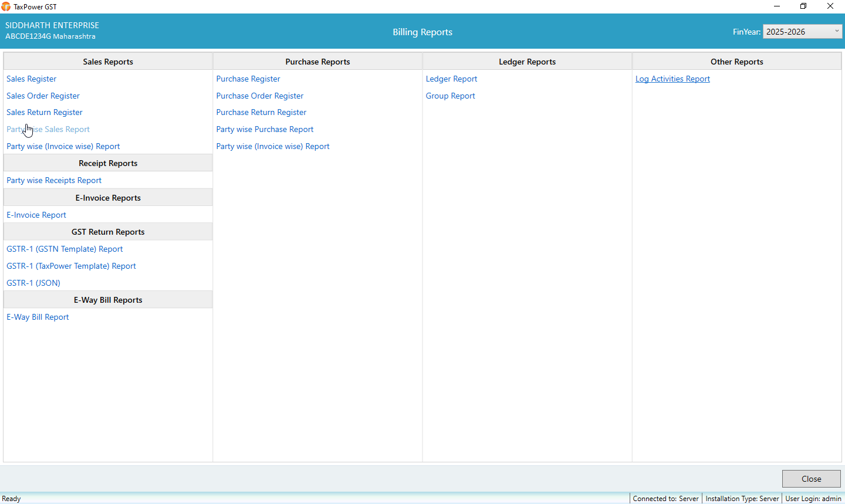Click the 'Installation Type: Server' status text
845x504 pixels.
[742, 499]
